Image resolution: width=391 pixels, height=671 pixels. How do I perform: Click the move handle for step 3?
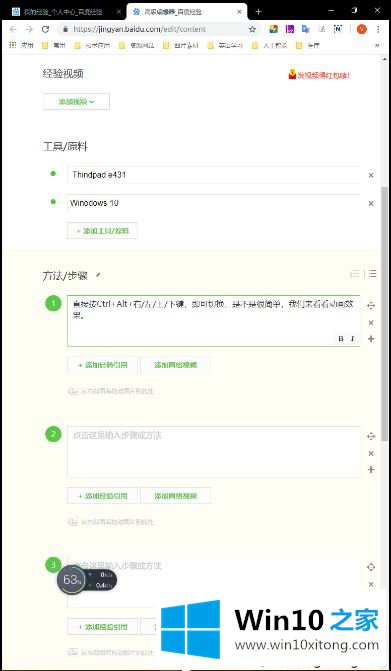point(371,567)
